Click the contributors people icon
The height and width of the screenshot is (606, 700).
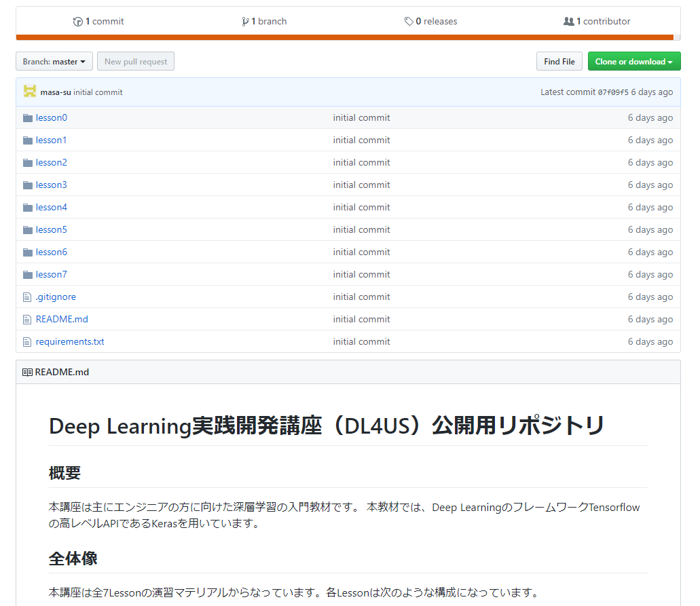click(x=569, y=21)
